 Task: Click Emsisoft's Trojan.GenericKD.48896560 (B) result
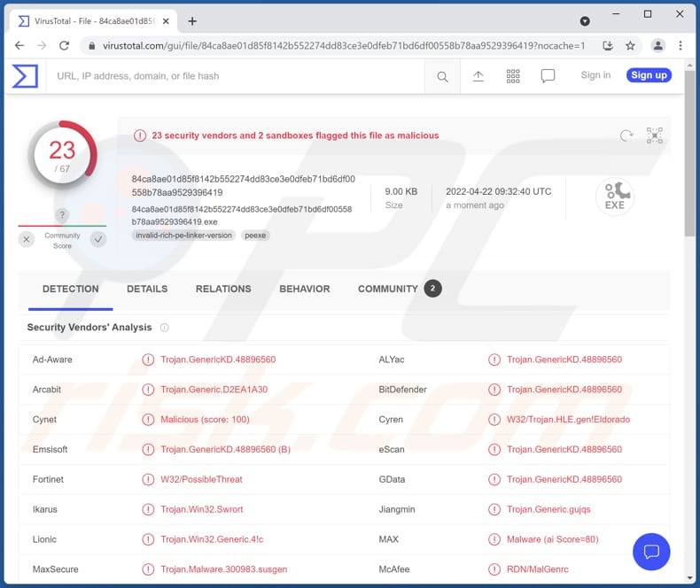(x=225, y=449)
